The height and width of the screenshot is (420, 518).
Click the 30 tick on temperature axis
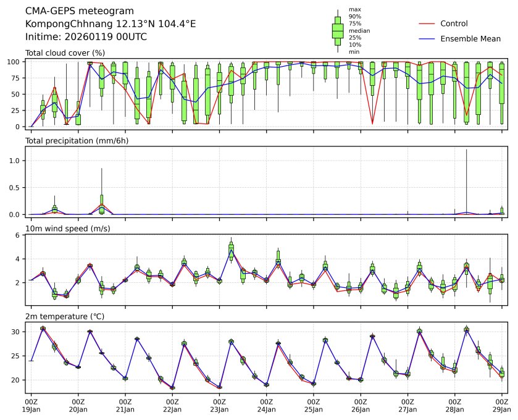(x=19, y=332)
